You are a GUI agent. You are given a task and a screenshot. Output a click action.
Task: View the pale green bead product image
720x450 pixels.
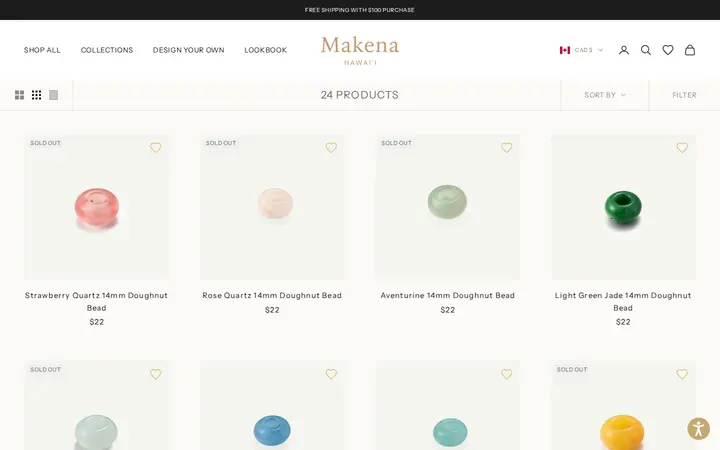pyautogui.click(x=96, y=405)
